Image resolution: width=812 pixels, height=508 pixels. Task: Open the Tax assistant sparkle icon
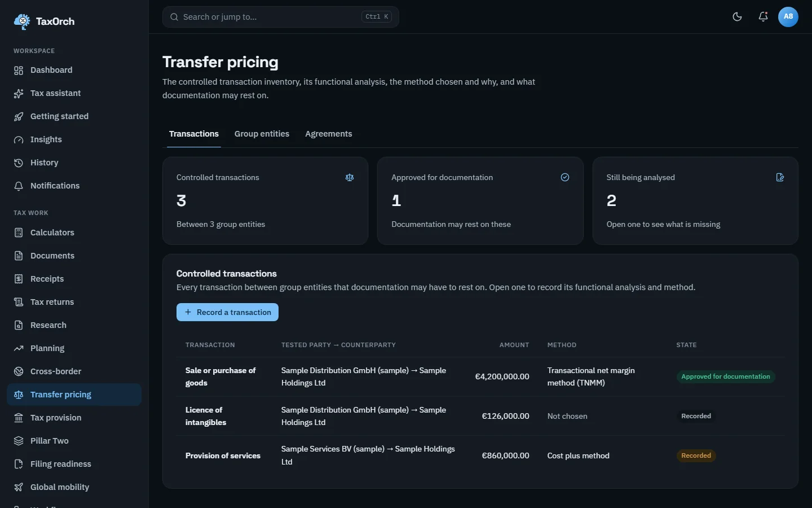[x=19, y=93]
